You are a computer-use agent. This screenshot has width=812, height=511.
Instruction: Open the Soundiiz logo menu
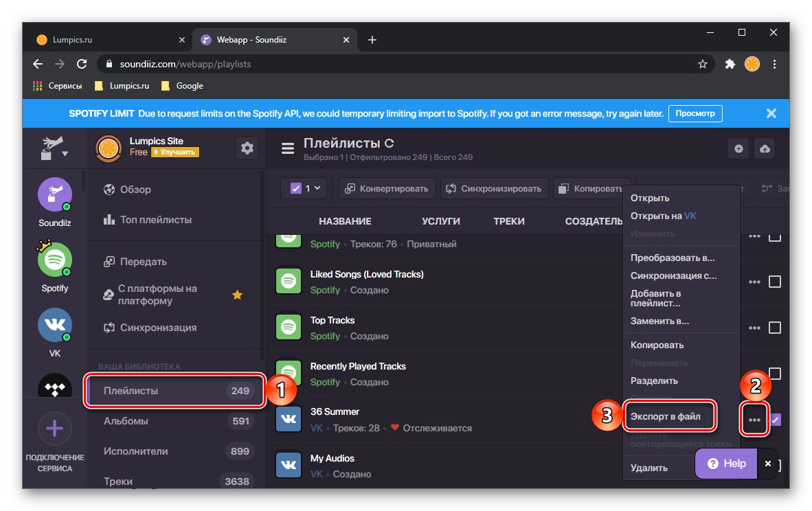54,148
